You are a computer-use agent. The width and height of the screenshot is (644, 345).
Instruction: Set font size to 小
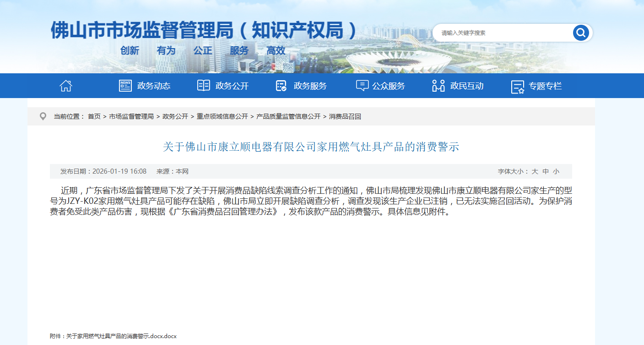pyautogui.click(x=556, y=171)
